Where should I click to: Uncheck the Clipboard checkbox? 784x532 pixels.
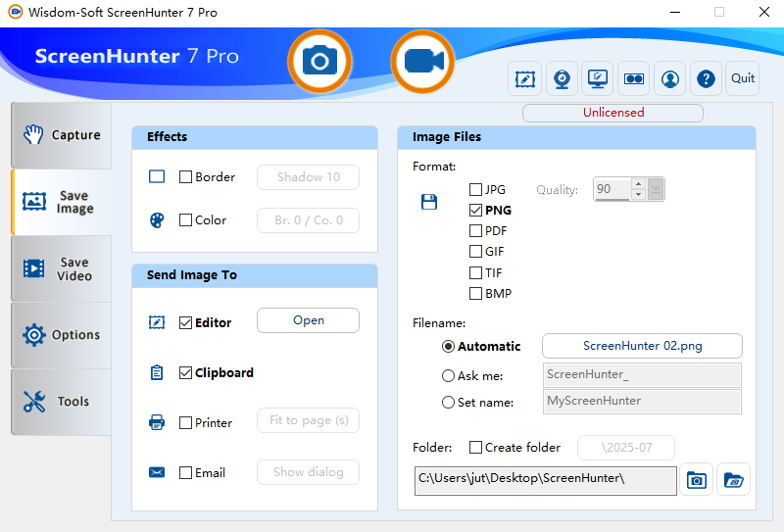(185, 373)
